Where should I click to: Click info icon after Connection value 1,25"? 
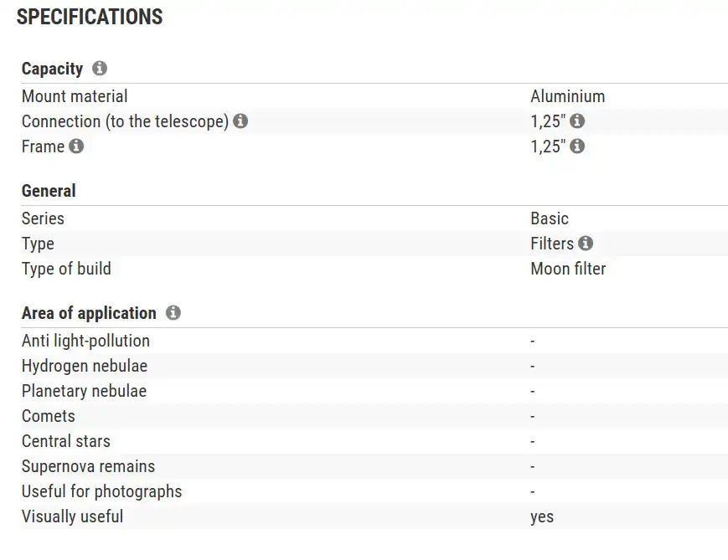(577, 121)
